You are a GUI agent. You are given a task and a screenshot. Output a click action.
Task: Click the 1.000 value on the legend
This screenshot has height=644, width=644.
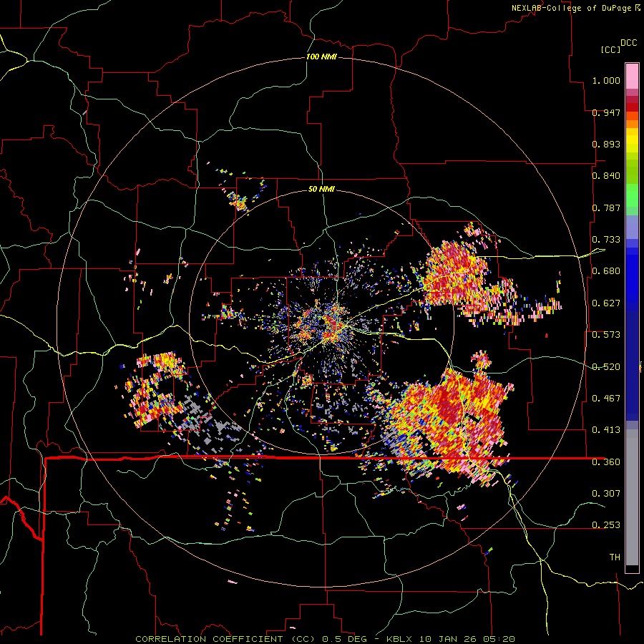(606, 80)
